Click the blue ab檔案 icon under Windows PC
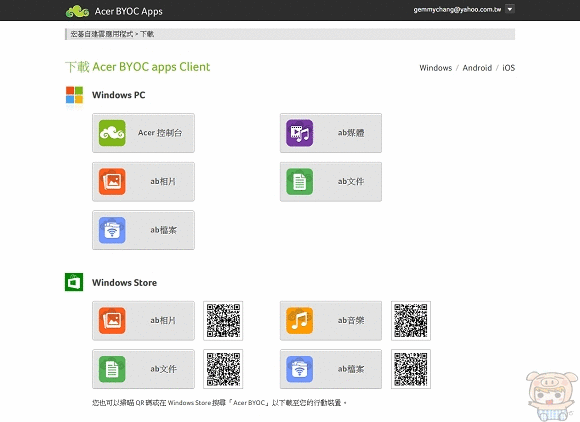580x422 pixels. coord(112,230)
